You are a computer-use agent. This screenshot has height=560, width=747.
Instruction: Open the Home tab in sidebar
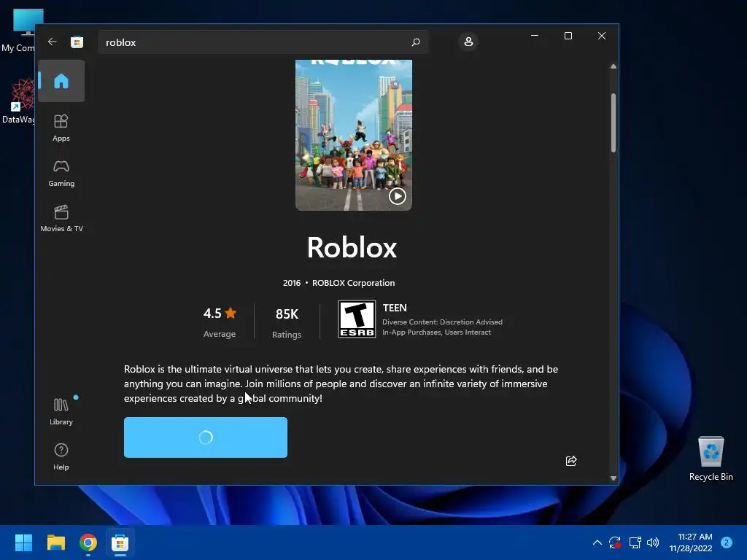(x=61, y=81)
